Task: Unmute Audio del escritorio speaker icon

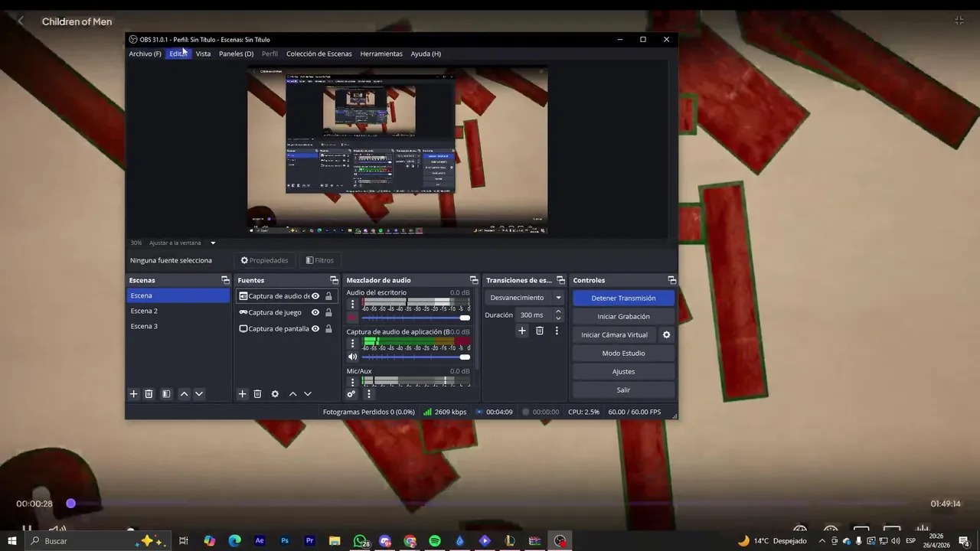Action: [352, 318]
